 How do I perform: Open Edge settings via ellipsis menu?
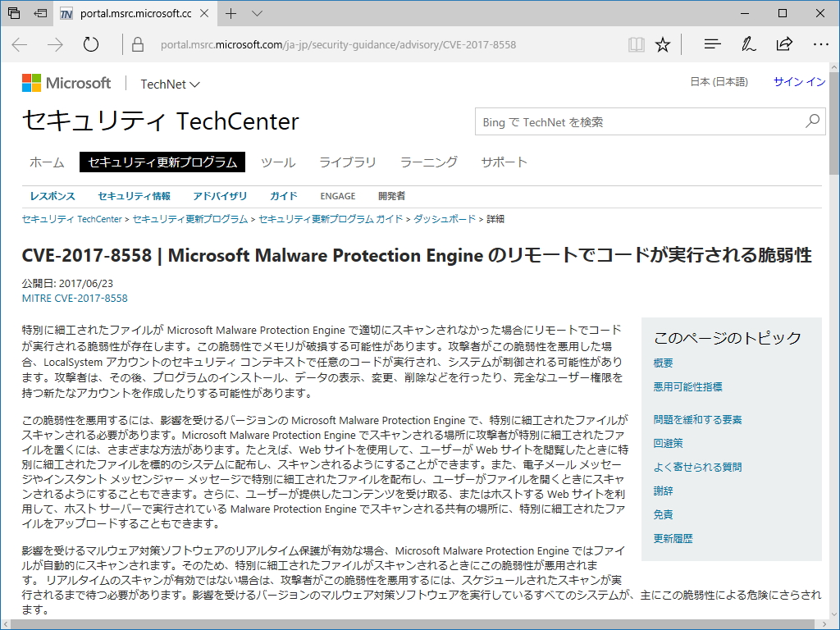[x=821, y=44]
